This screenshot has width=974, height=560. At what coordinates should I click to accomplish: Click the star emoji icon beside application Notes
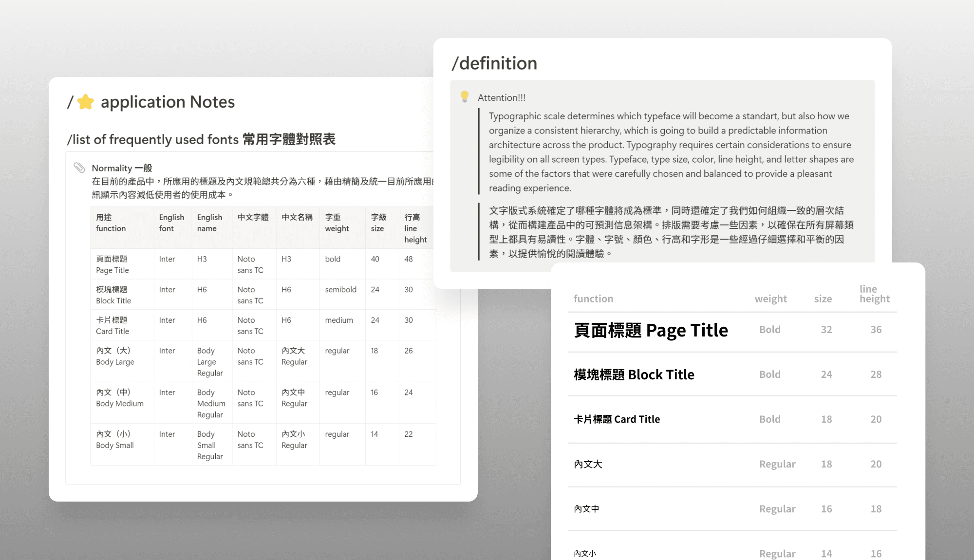86,102
